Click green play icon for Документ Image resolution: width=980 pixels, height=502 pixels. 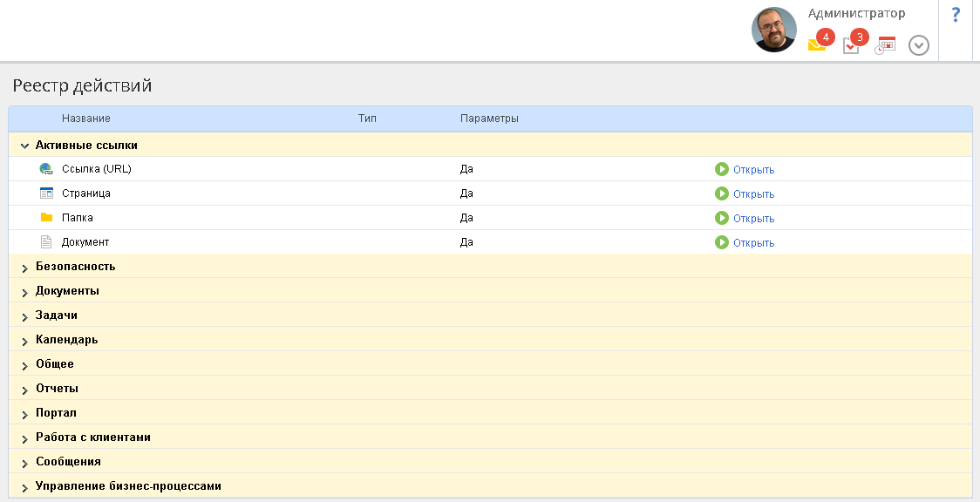[x=722, y=242]
